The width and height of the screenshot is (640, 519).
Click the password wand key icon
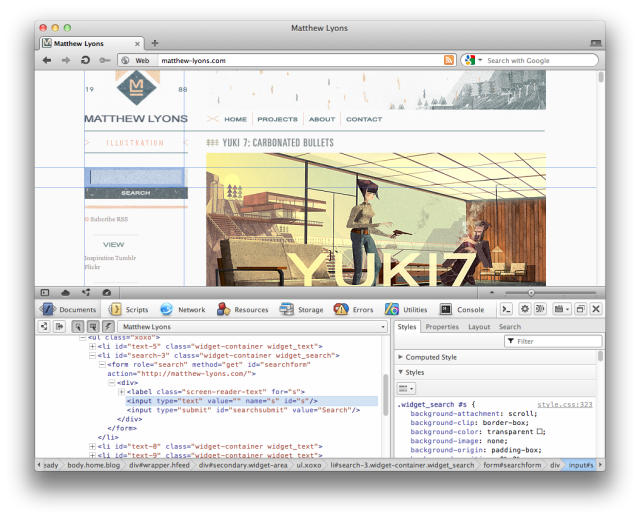(x=104, y=60)
